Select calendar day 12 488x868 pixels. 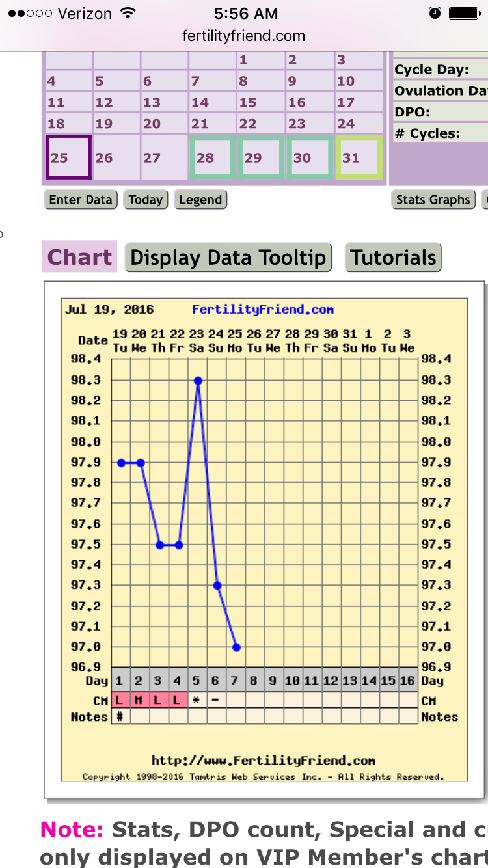[x=116, y=102]
